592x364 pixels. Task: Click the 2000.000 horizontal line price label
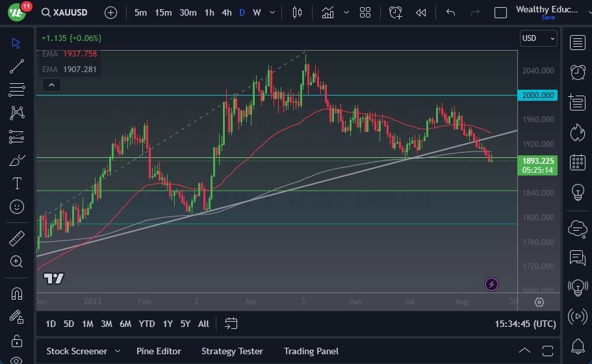click(539, 95)
